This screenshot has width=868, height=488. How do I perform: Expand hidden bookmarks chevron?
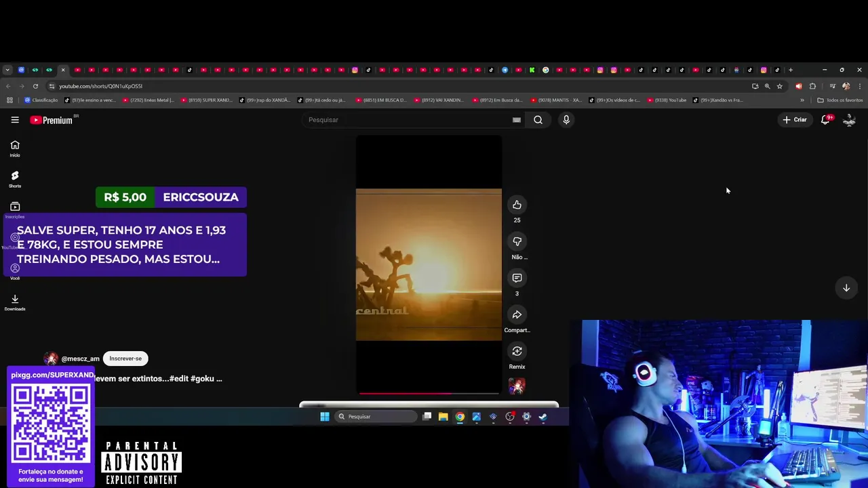coord(802,100)
